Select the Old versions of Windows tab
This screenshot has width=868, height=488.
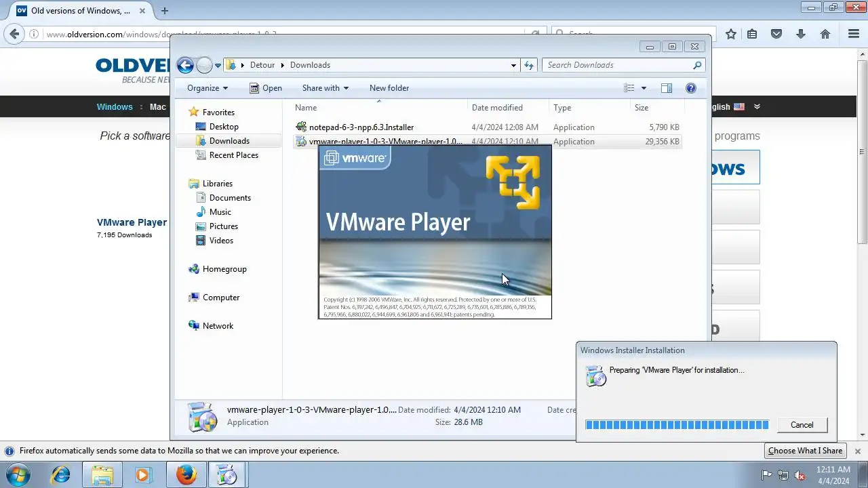[x=80, y=11]
